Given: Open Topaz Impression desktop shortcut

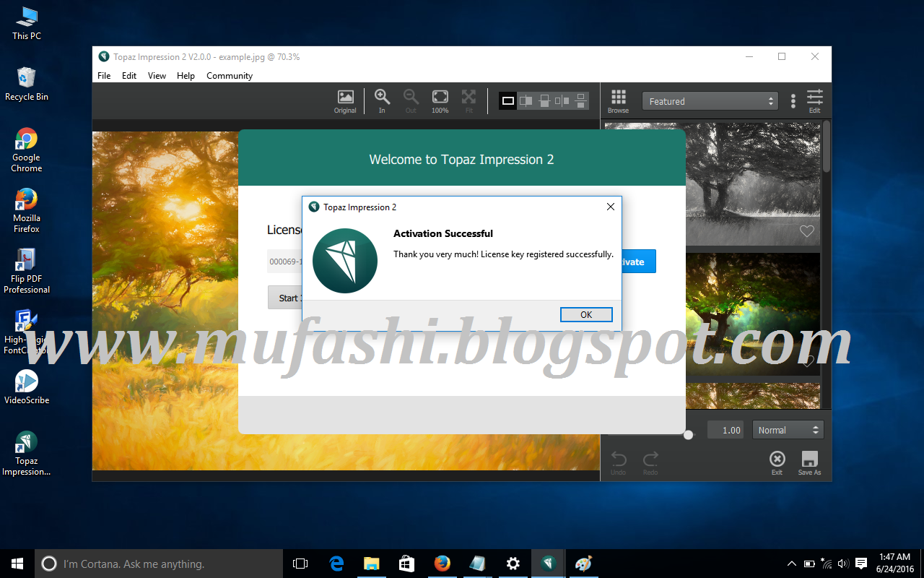Looking at the screenshot, I should (x=27, y=454).
